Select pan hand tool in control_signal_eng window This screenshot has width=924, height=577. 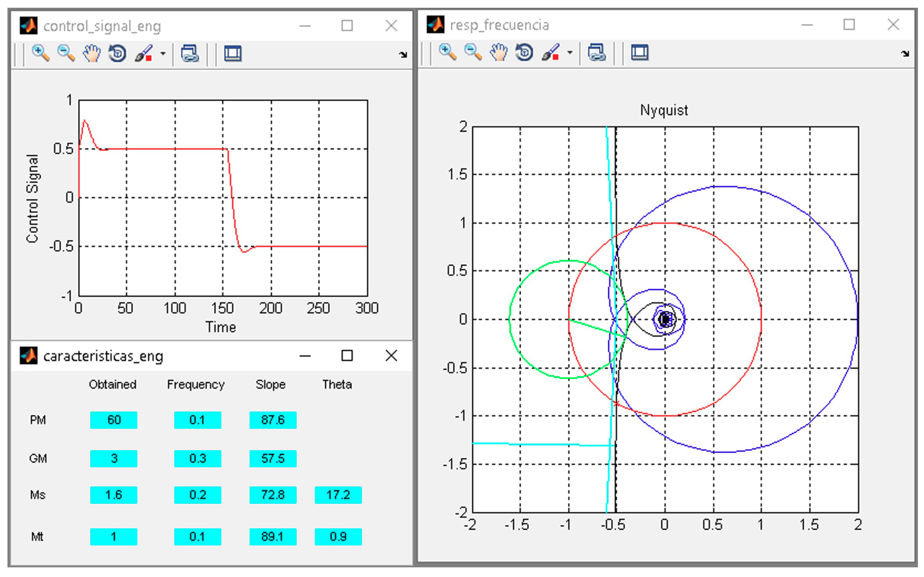point(92,53)
